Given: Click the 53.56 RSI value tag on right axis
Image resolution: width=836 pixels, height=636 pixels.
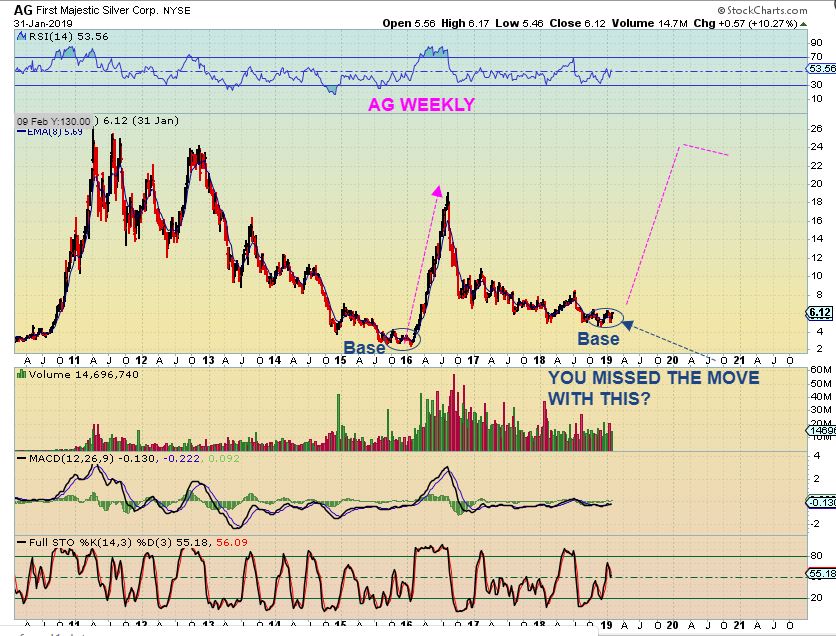Looking at the screenshot, I should pos(821,69).
